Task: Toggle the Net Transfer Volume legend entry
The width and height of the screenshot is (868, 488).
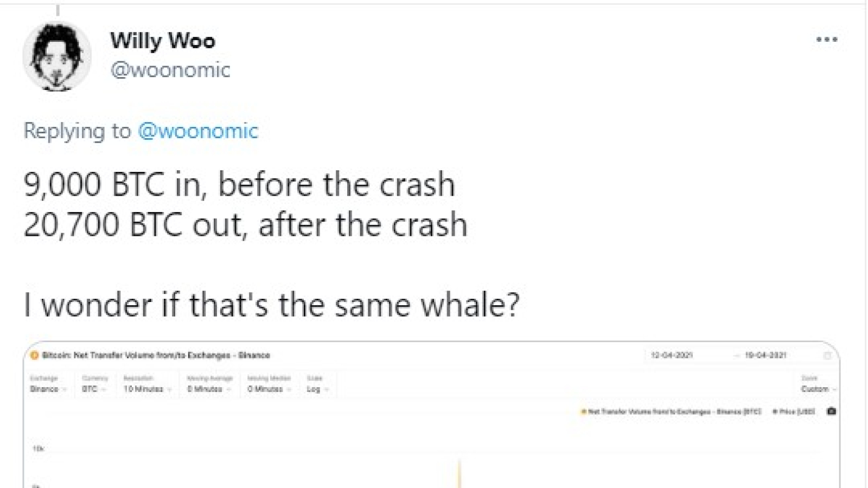Action: pos(671,412)
